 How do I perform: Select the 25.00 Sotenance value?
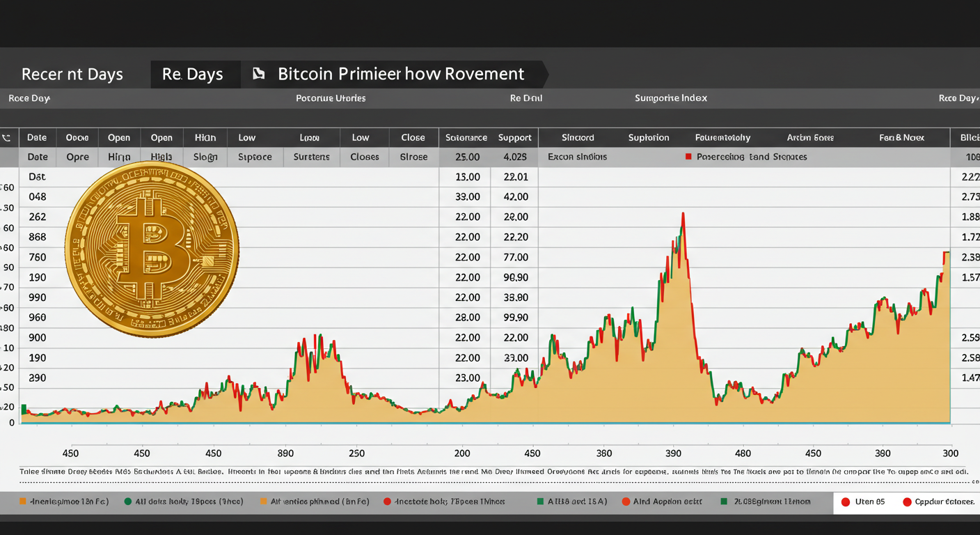click(467, 157)
